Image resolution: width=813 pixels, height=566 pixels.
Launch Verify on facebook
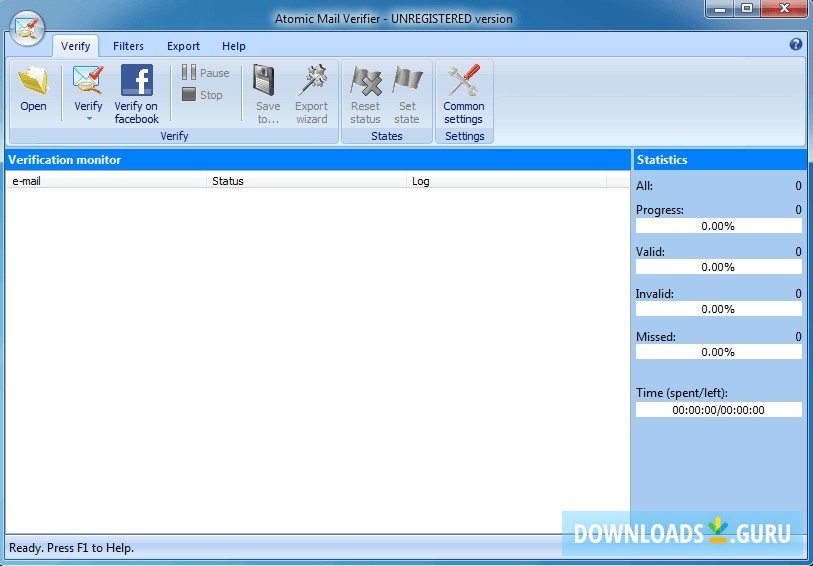[x=136, y=94]
